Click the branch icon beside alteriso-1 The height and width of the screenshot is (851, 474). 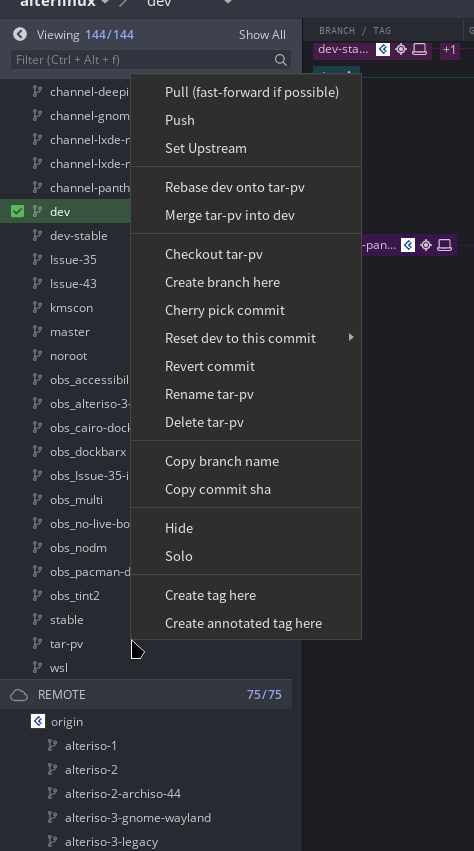tap(53, 745)
